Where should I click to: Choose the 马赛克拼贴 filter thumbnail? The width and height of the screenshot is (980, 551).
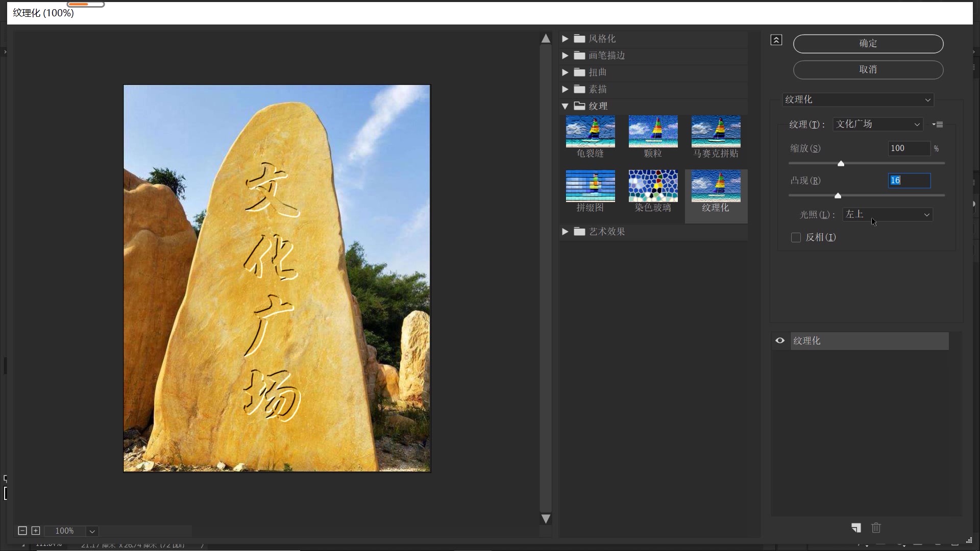click(716, 132)
